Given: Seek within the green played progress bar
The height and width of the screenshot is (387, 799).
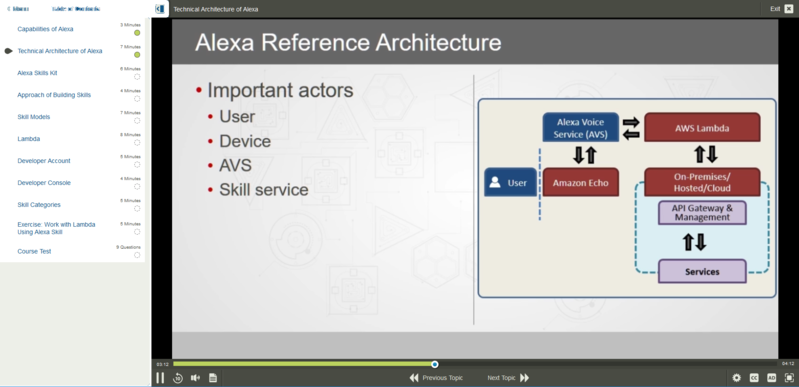Looking at the screenshot, I should pos(303,364).
